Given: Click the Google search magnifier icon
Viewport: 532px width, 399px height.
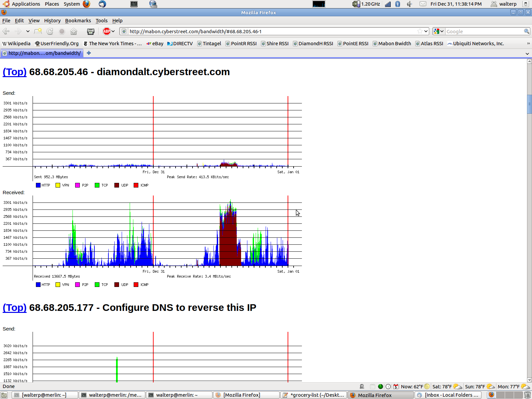Looking at the screenshot, I should (526, 31).
